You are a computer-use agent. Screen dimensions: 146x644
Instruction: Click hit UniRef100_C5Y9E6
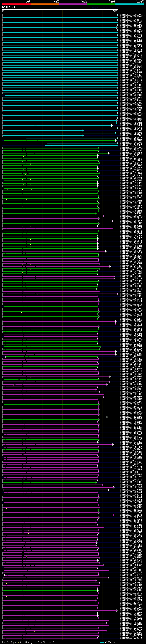click(131, 53)
